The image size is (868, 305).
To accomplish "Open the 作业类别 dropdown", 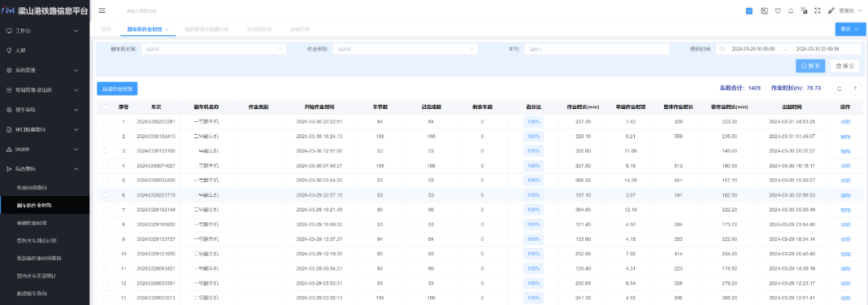I will click(404, 49).
